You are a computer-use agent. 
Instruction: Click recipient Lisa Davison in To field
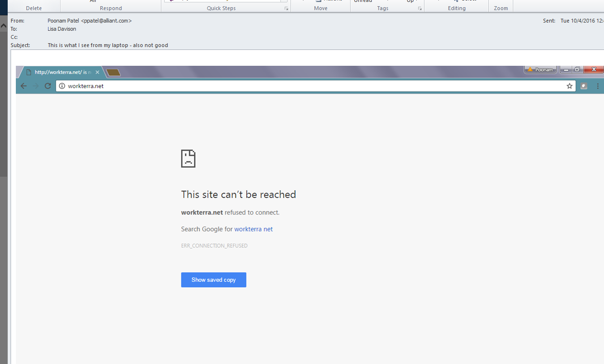pyautogui.click(x=62, y=29)
